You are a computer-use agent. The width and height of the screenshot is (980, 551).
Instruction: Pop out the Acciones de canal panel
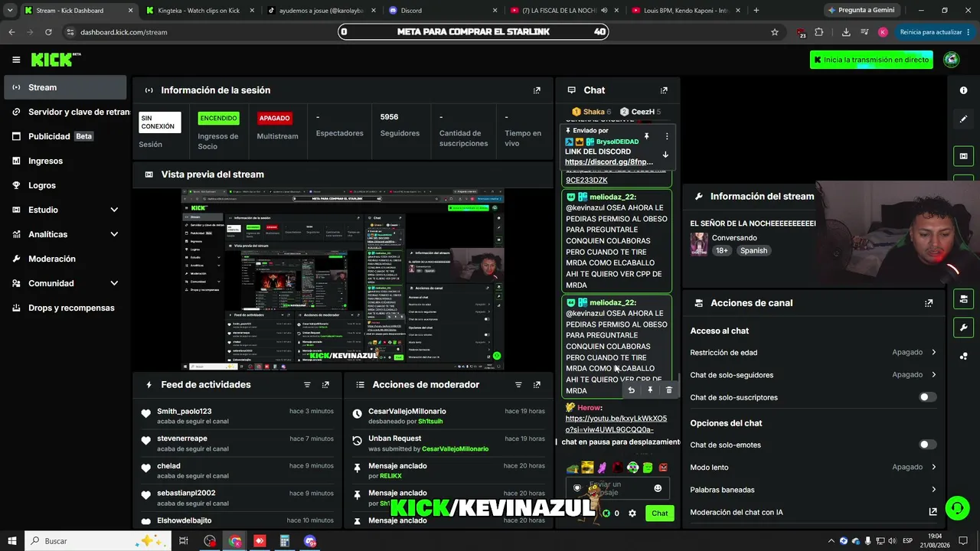(929, 303)
